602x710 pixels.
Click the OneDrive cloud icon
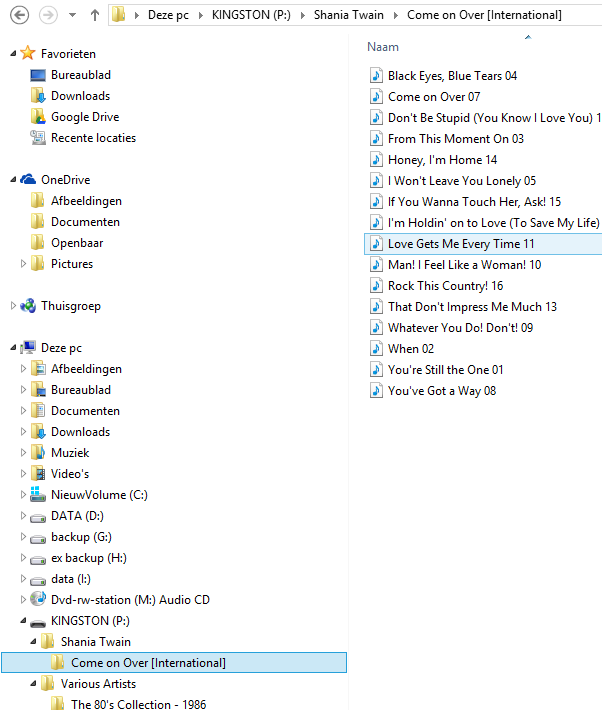pos(28,179)
